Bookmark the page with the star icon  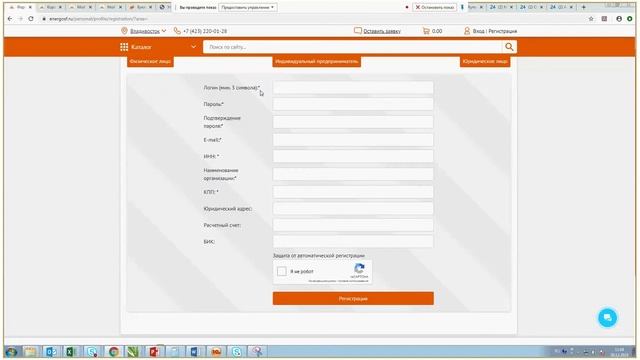coord(591,19)
